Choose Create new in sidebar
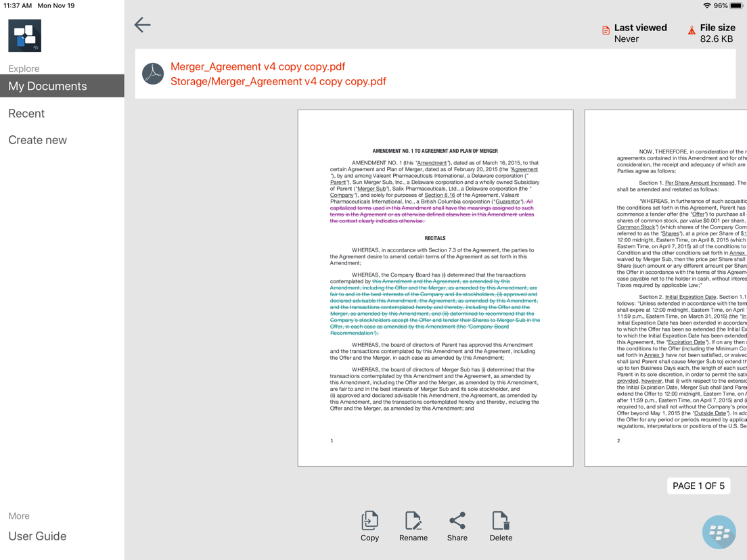The height and width of the screenshot is (560, 747). click(x=38, y=140)
